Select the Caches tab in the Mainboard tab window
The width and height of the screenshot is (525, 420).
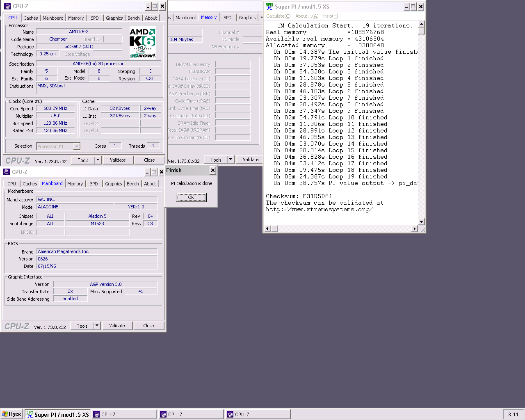coord(30,184)
